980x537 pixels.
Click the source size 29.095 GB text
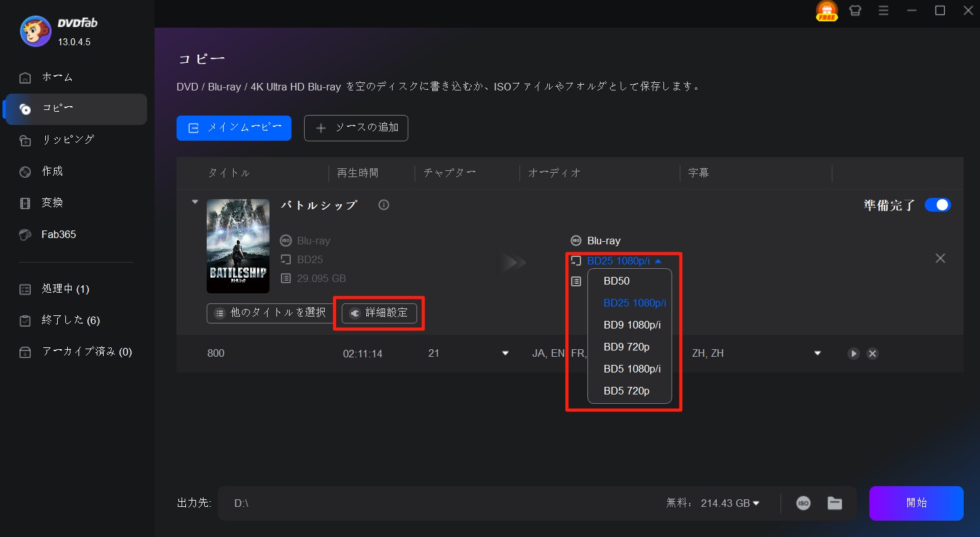point(322,278)
